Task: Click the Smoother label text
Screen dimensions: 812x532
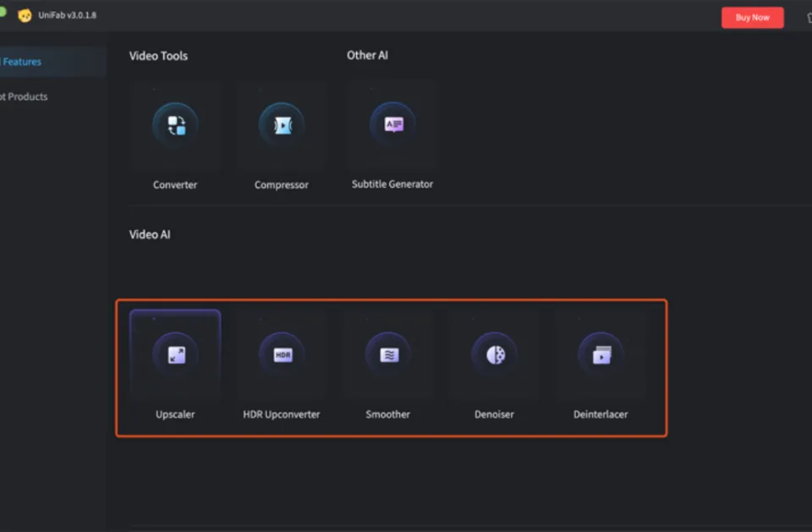Action: point(388,414)
